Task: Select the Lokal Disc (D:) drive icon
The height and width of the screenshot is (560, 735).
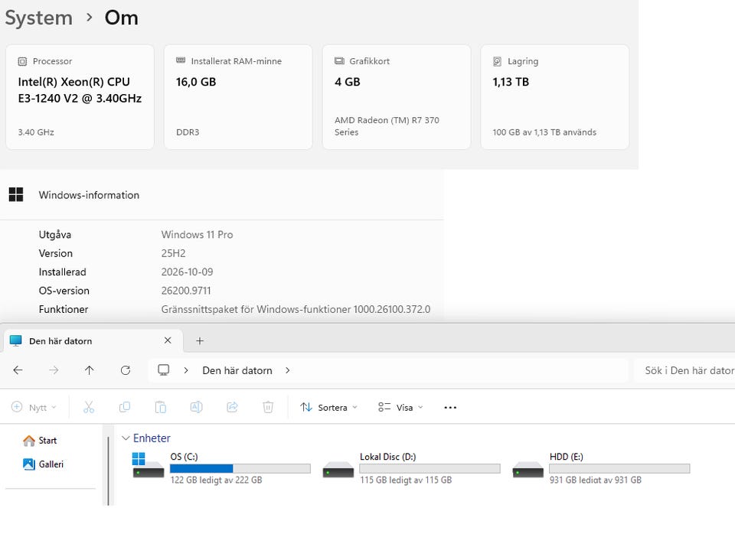Action: (x=338, y=470)
